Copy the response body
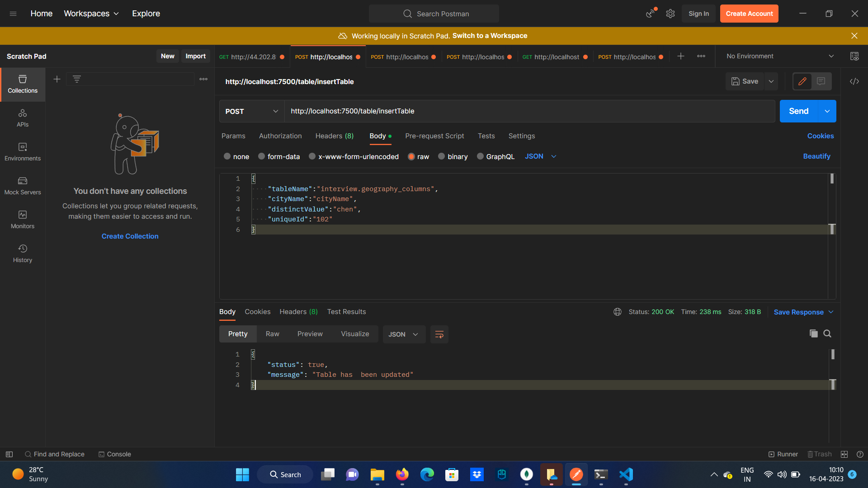 tap(814, 333)
